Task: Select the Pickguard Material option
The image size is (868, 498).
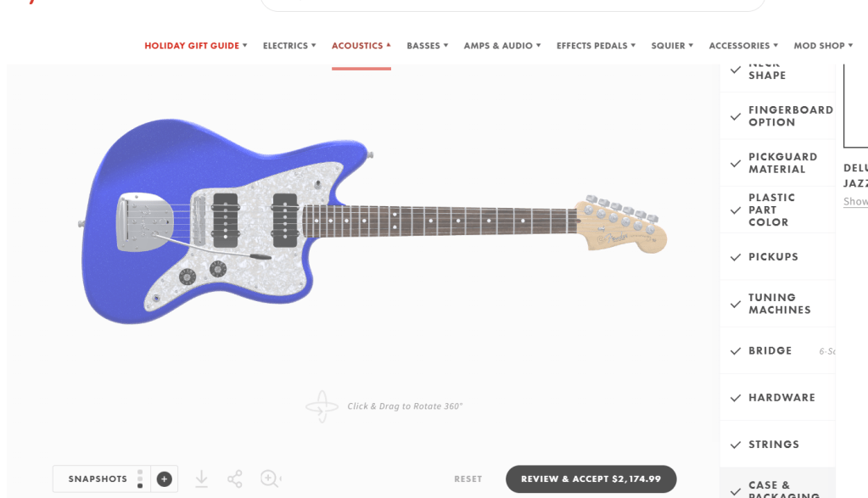Action: 777,163
